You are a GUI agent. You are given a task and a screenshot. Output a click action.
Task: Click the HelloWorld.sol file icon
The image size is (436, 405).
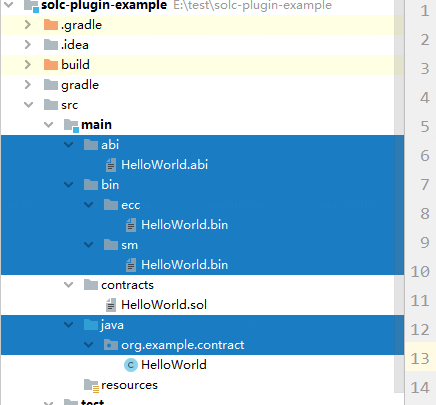coord(111,305)
